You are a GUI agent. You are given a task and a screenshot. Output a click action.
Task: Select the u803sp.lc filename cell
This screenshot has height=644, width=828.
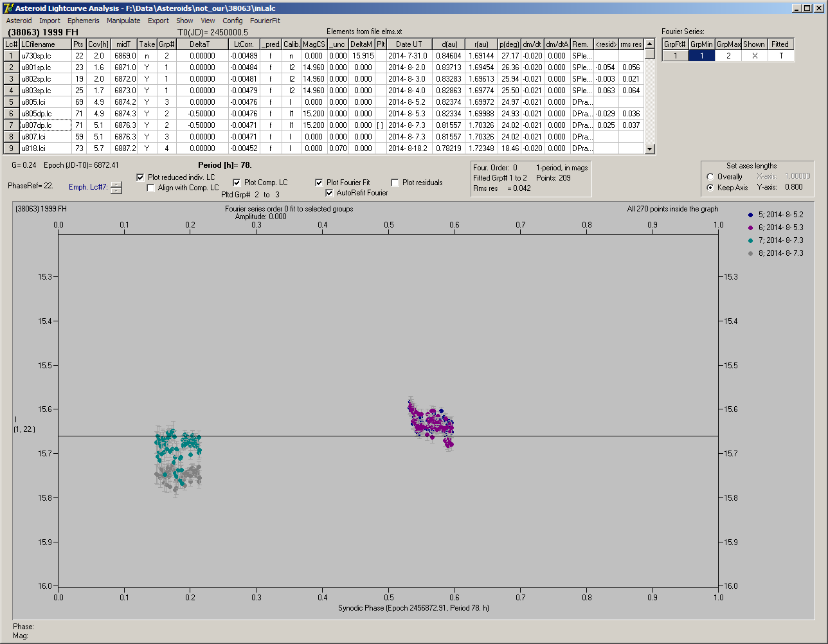pyautogui.click(x=45, y=91)
